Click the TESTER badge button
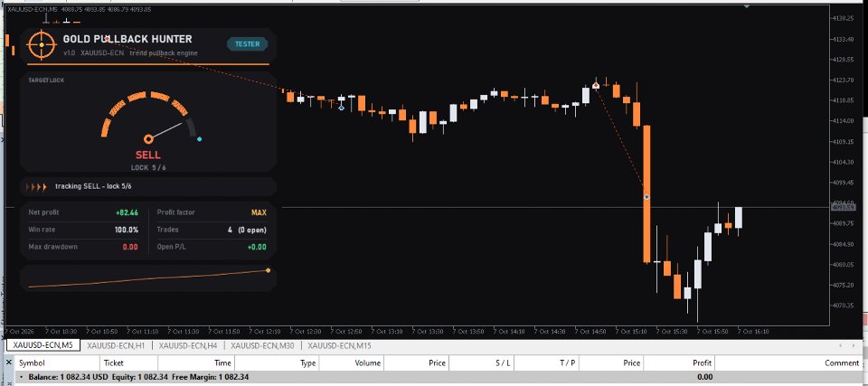This screenshot has height=386, width=868. (x=248, y=44)
